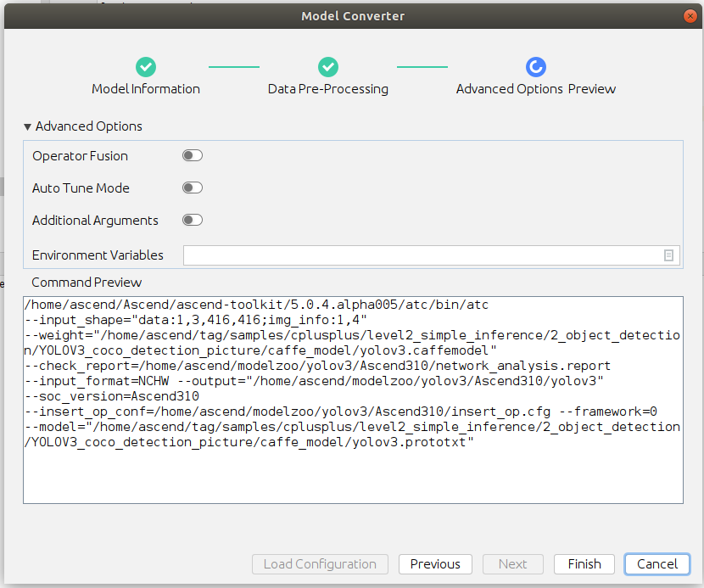Select the Data Pre-Processing step label
Image resolution: width=704 pixels, height=588 pixels.
pos(328,89)
